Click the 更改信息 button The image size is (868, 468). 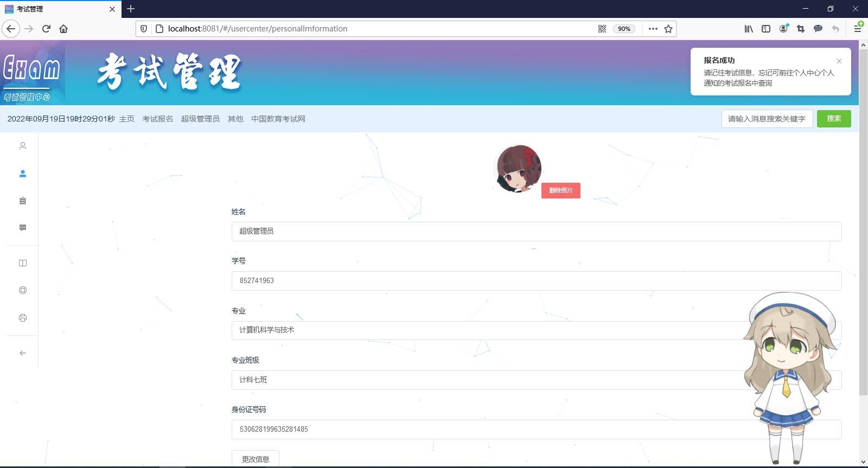pos(256,459)
